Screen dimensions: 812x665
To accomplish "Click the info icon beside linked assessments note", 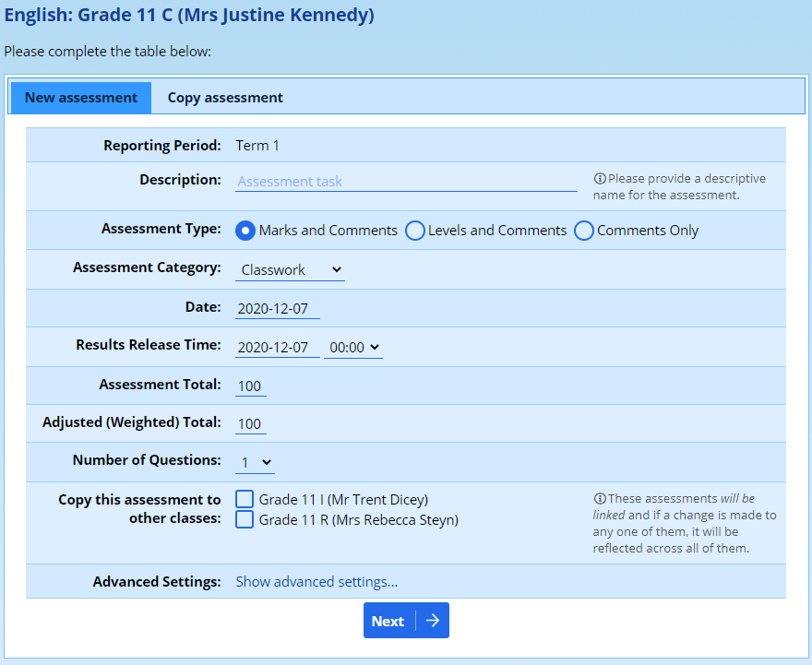I will 600,498.
